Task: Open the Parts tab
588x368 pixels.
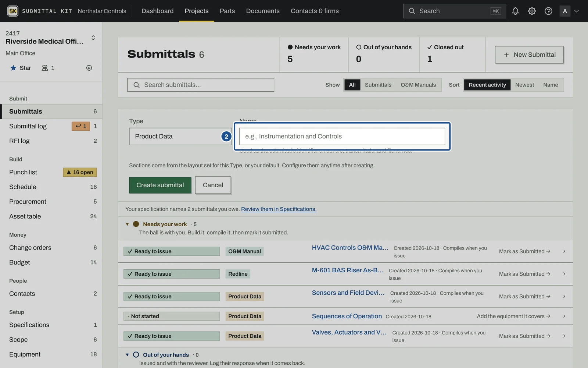Action: pos(227,11)
